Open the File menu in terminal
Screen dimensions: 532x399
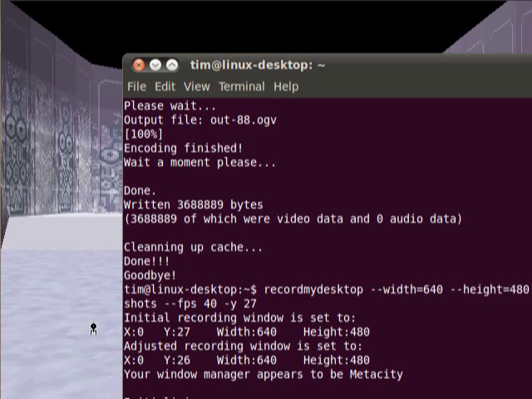pos(136,86)
